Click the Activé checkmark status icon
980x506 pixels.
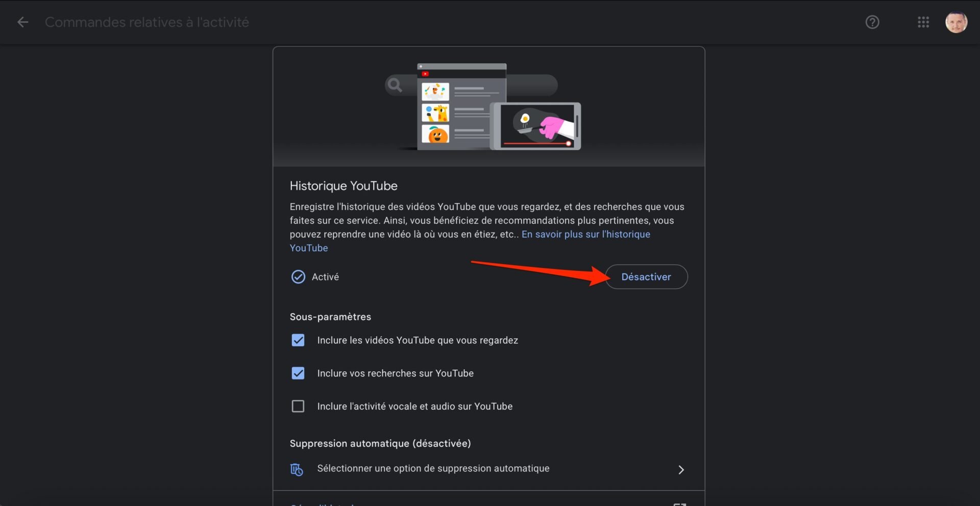(298, 276)
